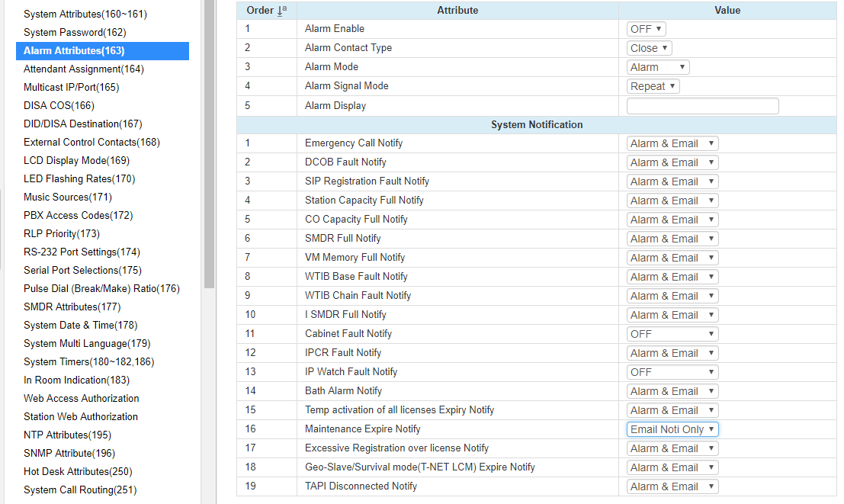Screen dimensions: 844x504
Task: Expand IP Watch Fault Notify dropdown
Action: pyautogui.click(x=672, y=372)
